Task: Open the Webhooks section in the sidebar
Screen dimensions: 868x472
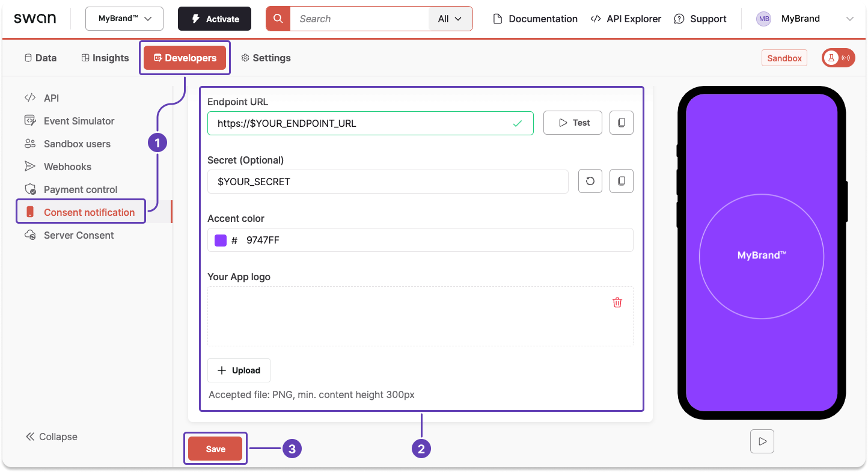Action: [x=67, y=167]
